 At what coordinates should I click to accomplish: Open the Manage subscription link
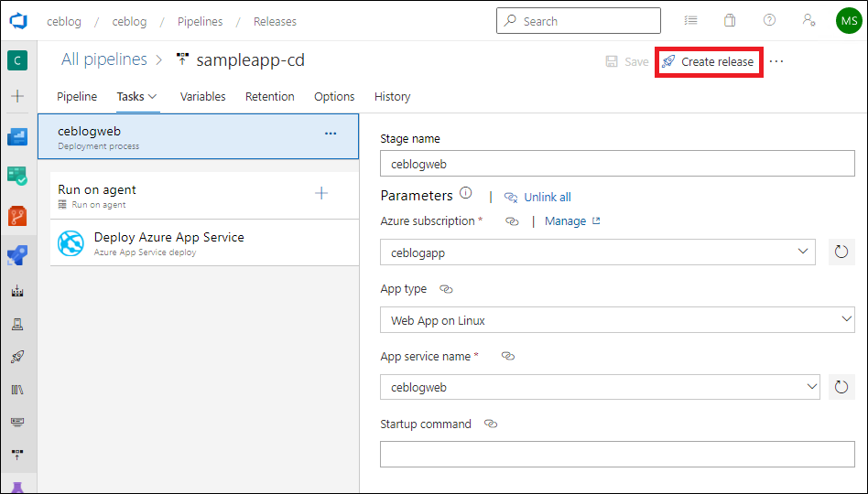572,221
